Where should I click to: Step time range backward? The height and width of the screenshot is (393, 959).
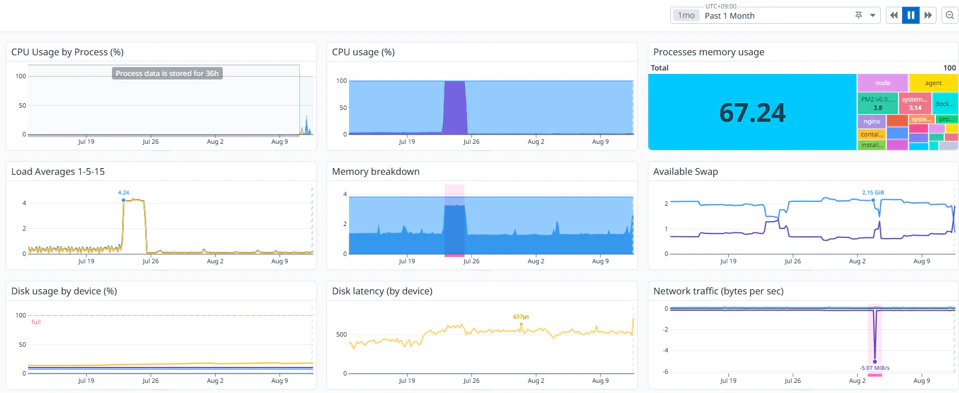pos(894,15)
